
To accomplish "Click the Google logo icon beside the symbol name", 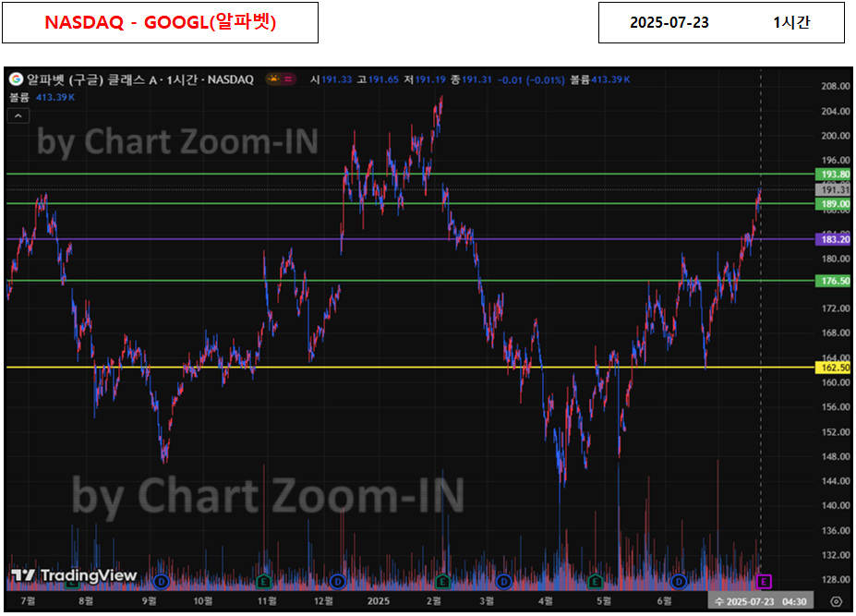I will click(x=17, y=79).
